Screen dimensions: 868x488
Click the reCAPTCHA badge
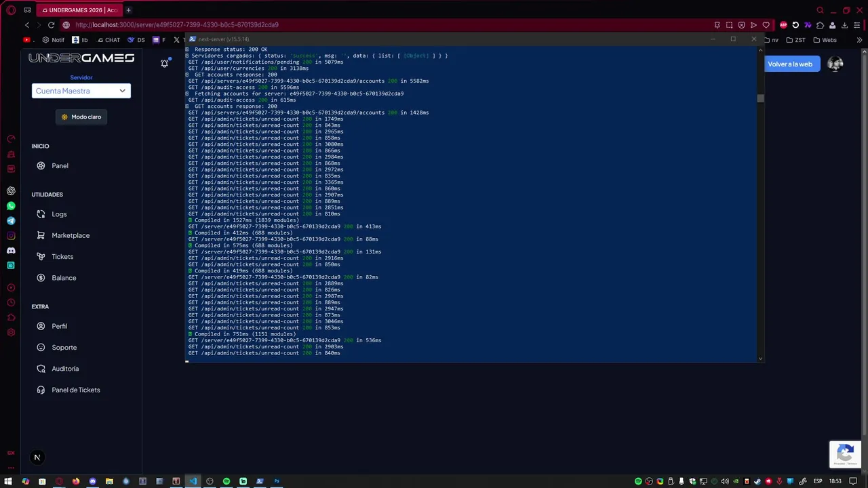(845, 454)
